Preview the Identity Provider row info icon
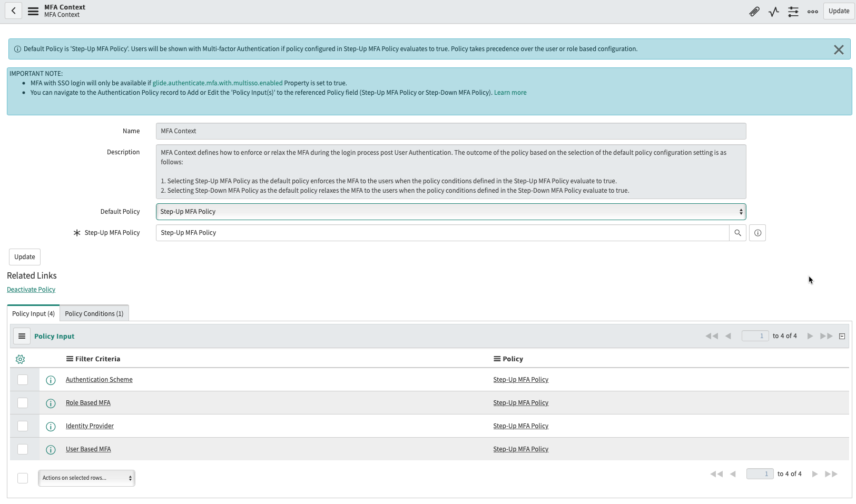Viewport: 856px width, 504px height. [51, 427]
